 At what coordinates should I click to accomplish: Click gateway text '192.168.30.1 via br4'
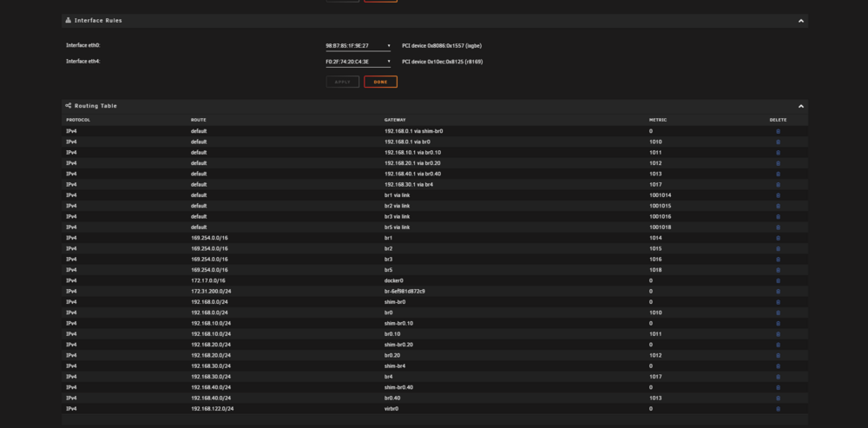pos(409,184)
